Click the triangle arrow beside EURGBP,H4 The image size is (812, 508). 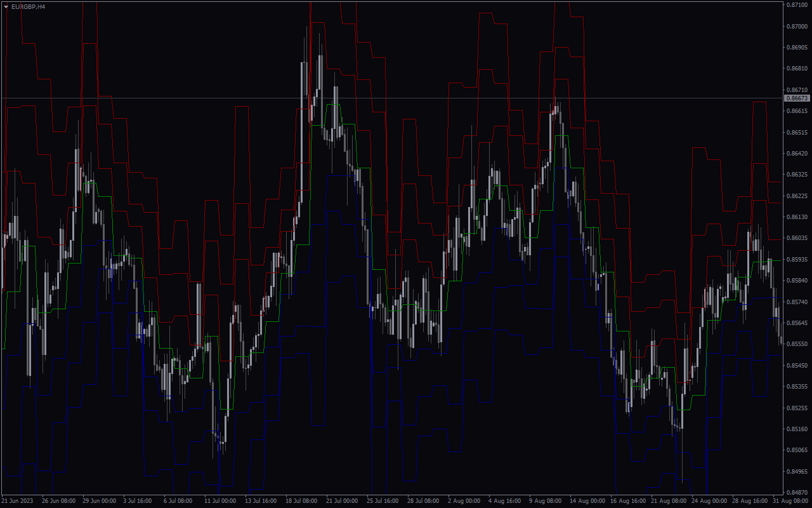click(6, 6)
